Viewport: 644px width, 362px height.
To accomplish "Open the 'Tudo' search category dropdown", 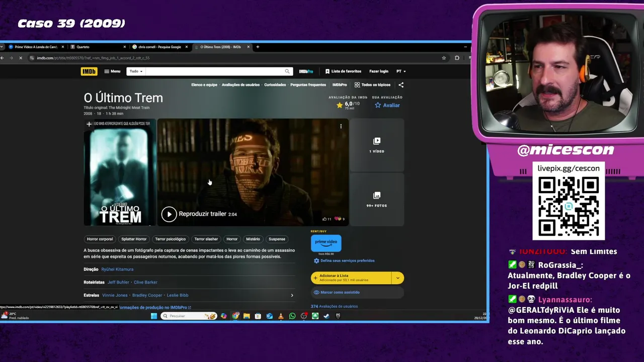I will pyautogui.click(x=136, y=71).
